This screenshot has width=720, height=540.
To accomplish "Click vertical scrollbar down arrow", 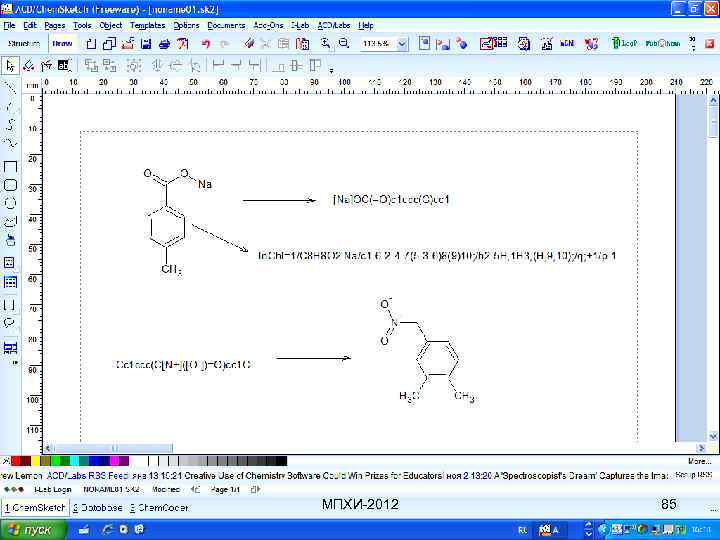I will click(713, 436).
